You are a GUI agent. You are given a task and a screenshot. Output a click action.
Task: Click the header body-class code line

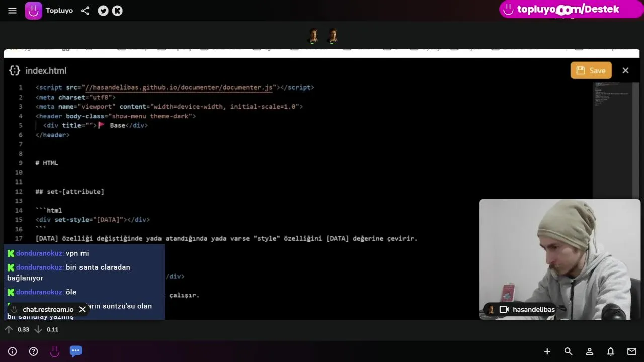[116, 116]
